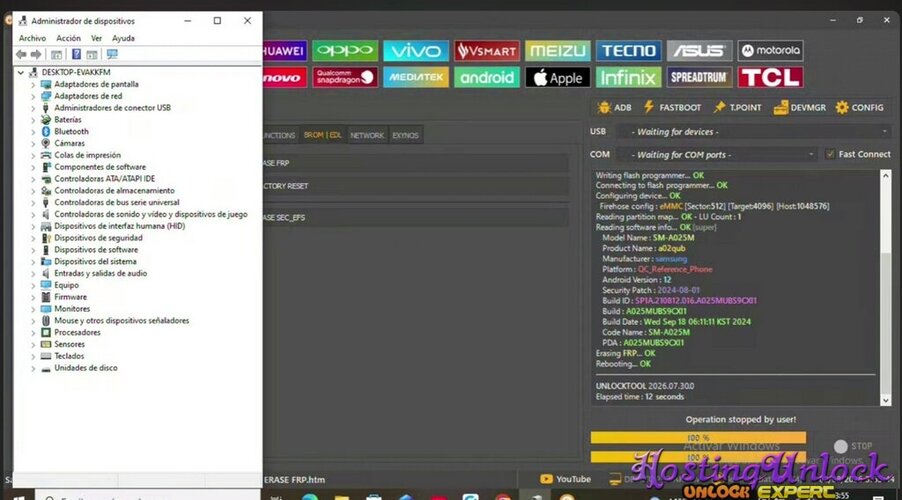902x500 pixels.
Task: Click scan for hardware changes monitor icon
Action: click(112, 54)
